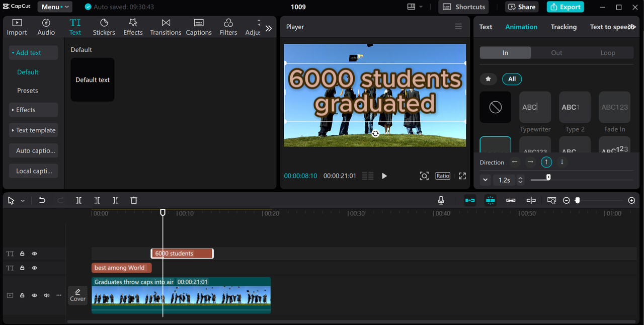Click the Delete left split tool

click(97, 200)
